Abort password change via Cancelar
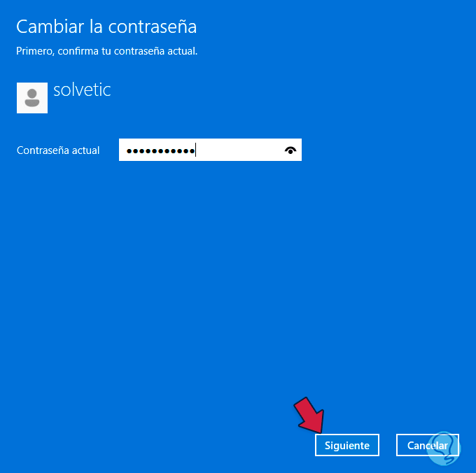 click(428, 445)
